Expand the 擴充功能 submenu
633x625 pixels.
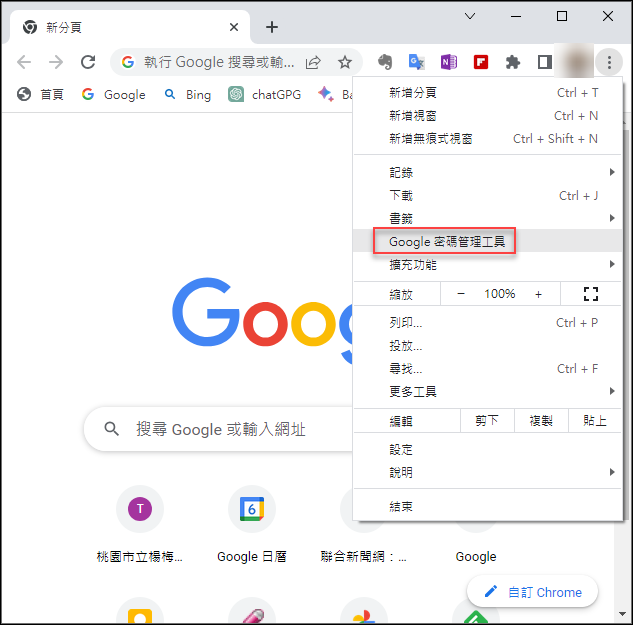[x=488, y=264]
